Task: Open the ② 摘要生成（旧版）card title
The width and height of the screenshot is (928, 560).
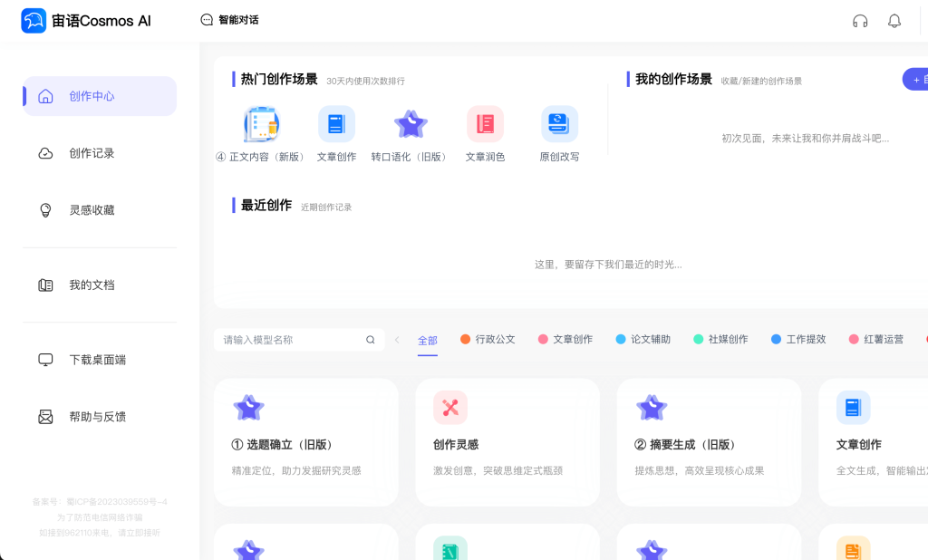Action: (x=685, y=445)
